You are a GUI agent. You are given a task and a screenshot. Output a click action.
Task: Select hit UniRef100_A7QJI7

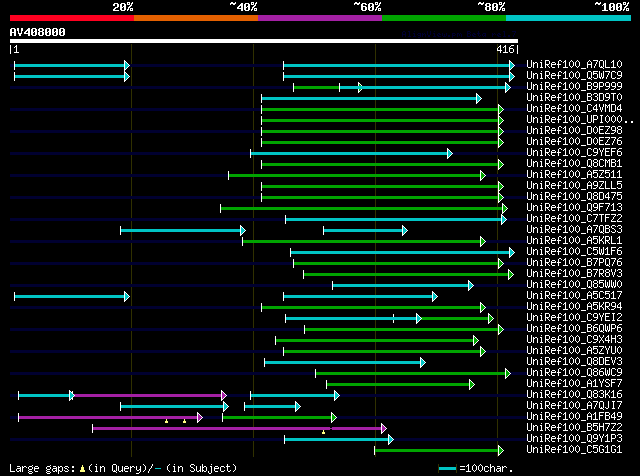point(574,406)
